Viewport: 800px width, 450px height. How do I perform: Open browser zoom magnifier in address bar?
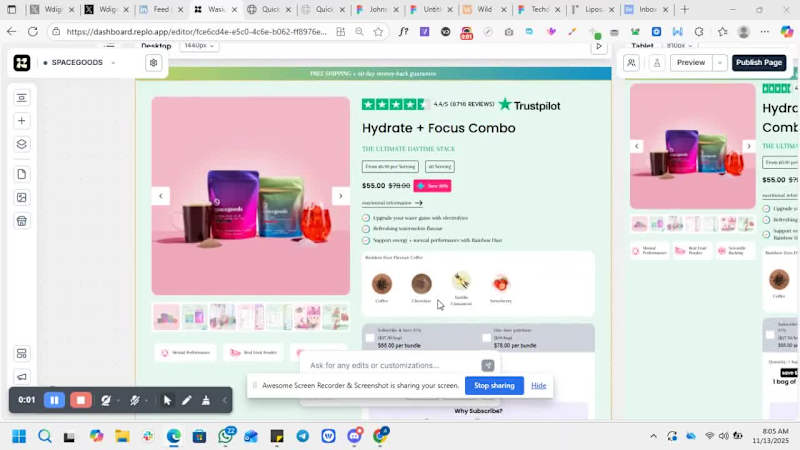(359, 32)
